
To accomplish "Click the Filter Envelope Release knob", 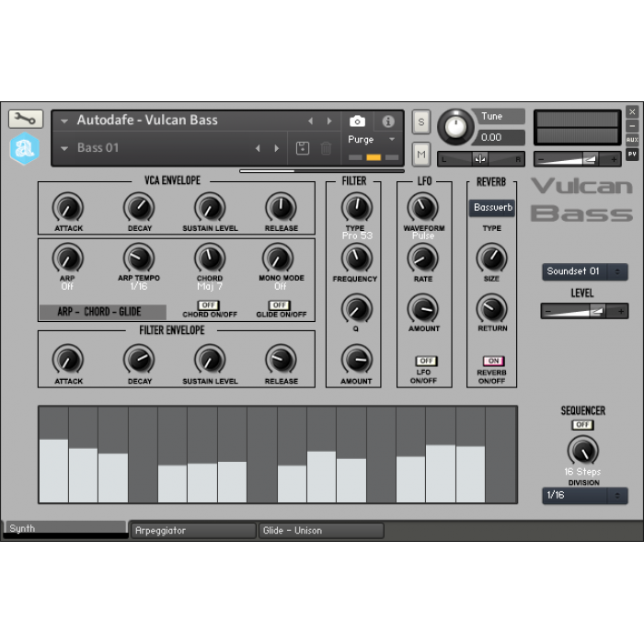I will point(282,360).
